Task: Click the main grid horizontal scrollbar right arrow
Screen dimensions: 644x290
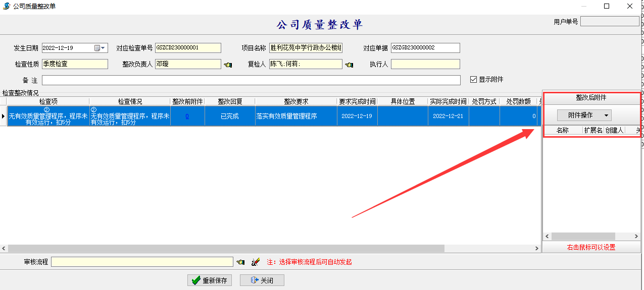Action: pyautogui.click(x=537, y=249)
